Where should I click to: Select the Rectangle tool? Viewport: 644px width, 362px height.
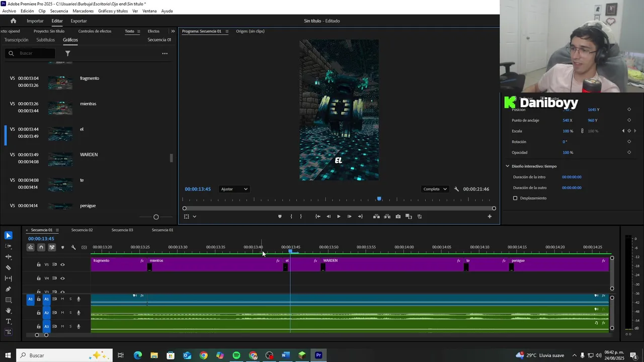pos(9,300)
